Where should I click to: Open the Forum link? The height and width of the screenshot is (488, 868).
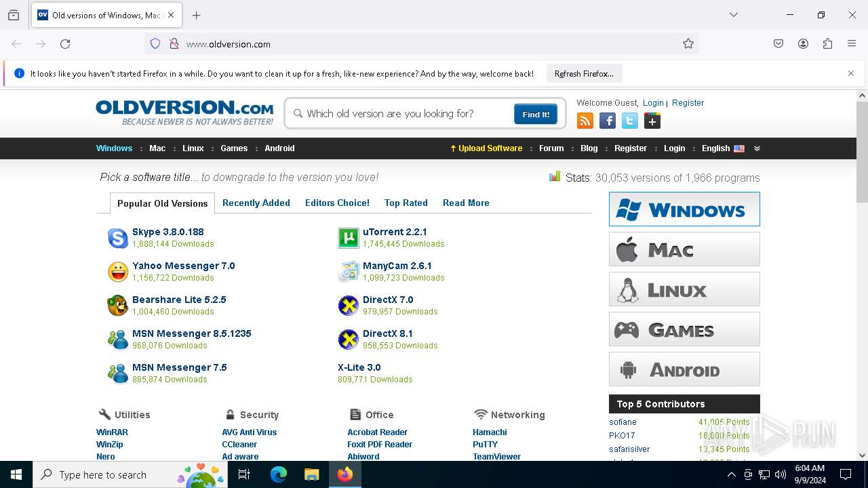(x=551, y=148)
